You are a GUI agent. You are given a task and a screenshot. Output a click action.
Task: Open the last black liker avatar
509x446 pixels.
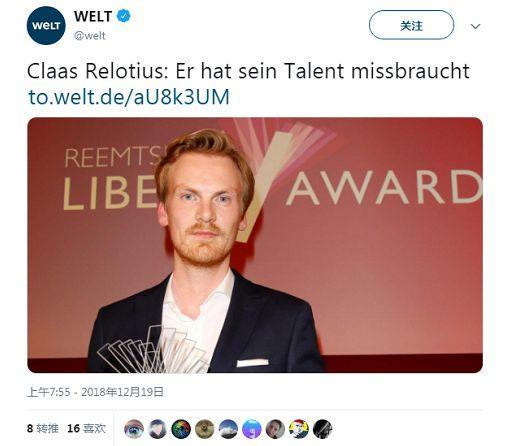(x=323, y=429)
